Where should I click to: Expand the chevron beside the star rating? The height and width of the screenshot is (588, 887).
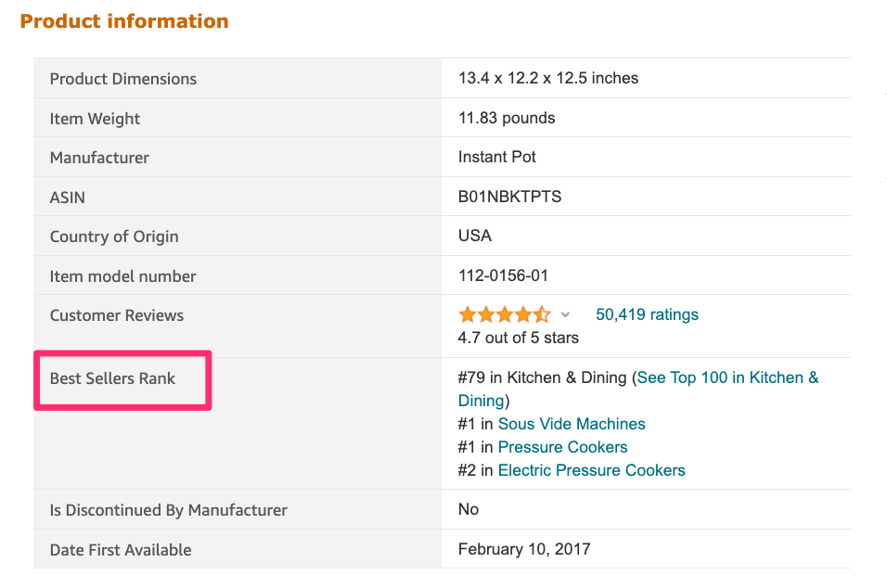pos(565,315)
